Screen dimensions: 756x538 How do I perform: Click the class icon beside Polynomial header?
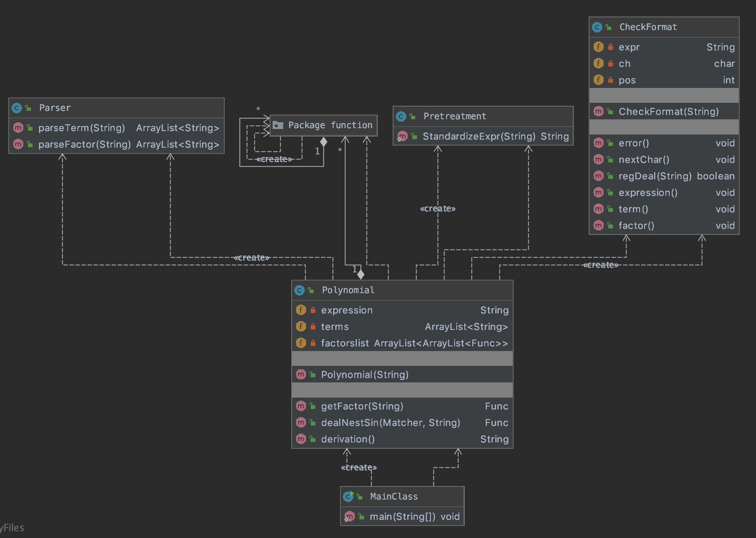(x=299, y=290)
